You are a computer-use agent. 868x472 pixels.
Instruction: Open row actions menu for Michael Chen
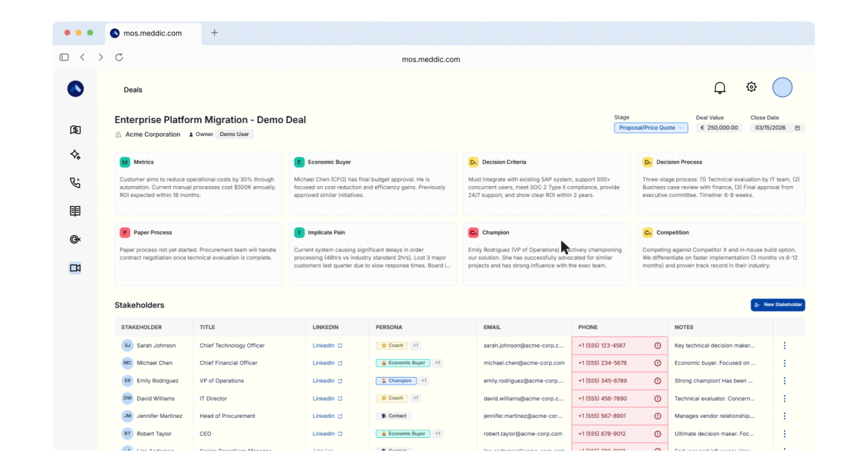point(785,363)
